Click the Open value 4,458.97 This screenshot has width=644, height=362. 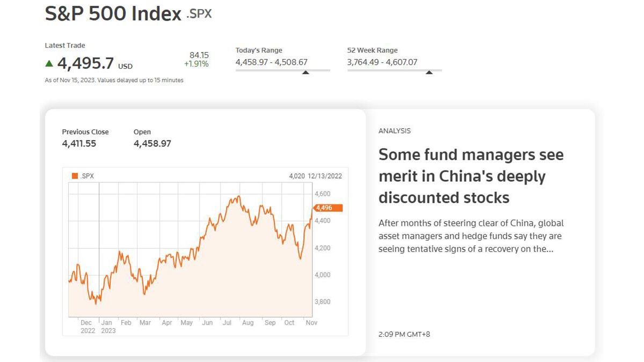tap(152, 144)
